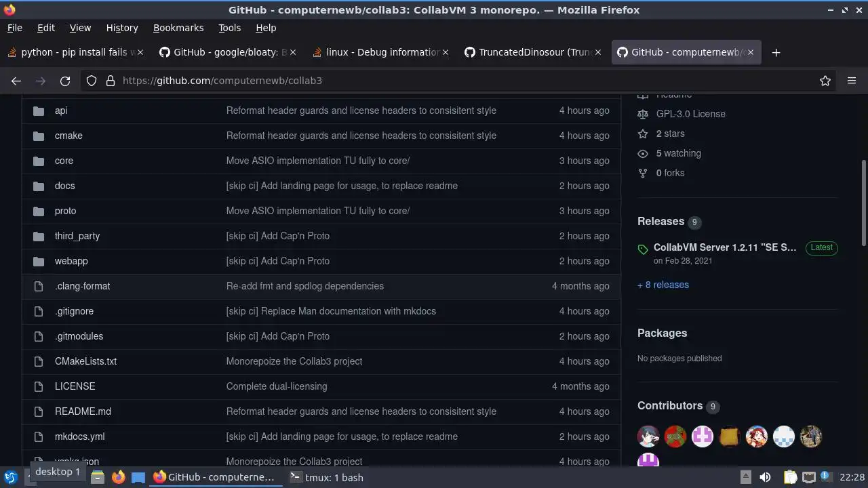Open the Edit menu

pos(45,28)
